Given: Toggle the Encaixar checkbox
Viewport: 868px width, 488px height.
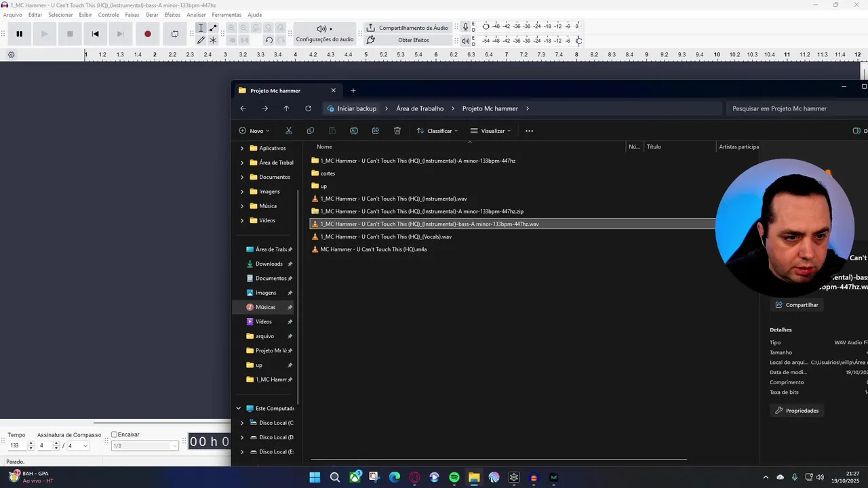Looking at the screenshot, I should pyautogui.click(x=114, y=434).
